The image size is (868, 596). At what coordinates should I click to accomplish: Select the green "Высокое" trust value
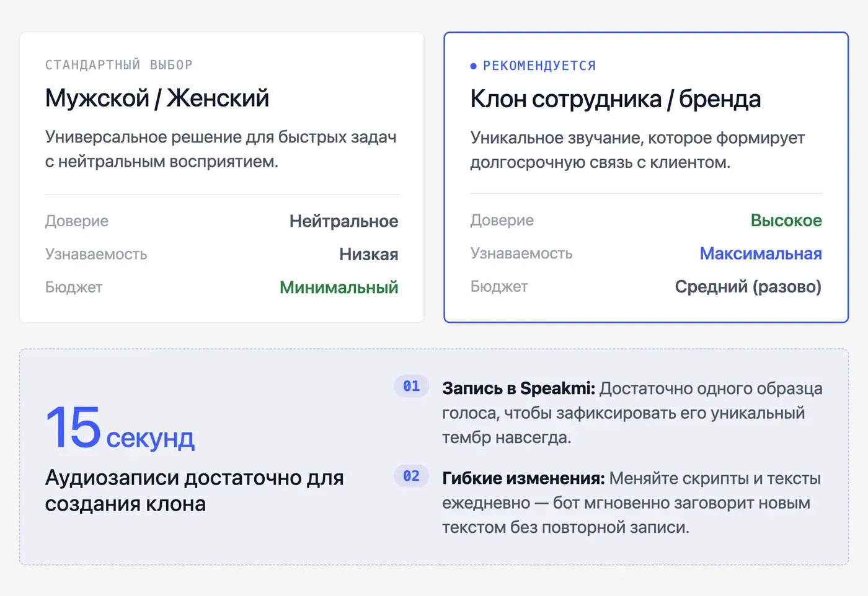pyautogui.click(x=786, y=221)
